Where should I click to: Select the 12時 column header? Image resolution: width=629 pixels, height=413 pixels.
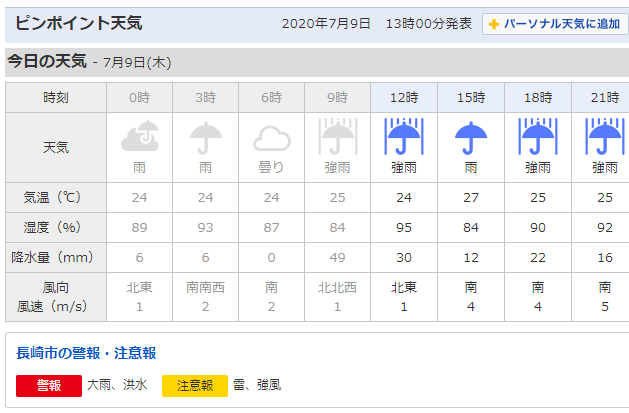(404, 97)
